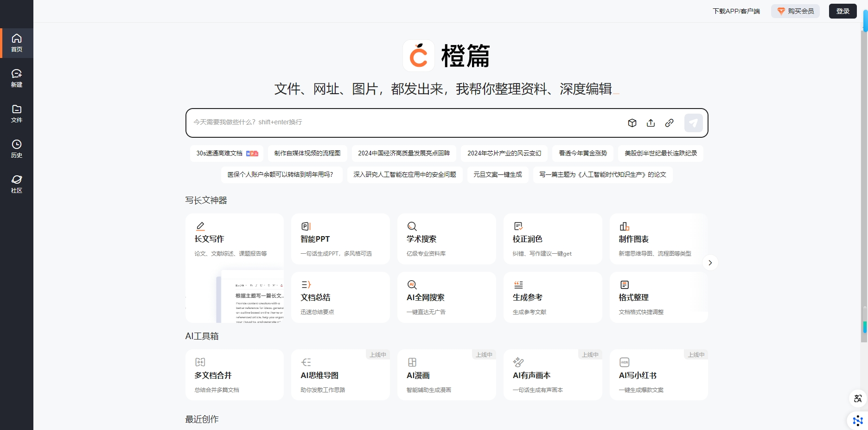
Task: Open the 文档总结 card title
Action: click(x=316, y=297)
